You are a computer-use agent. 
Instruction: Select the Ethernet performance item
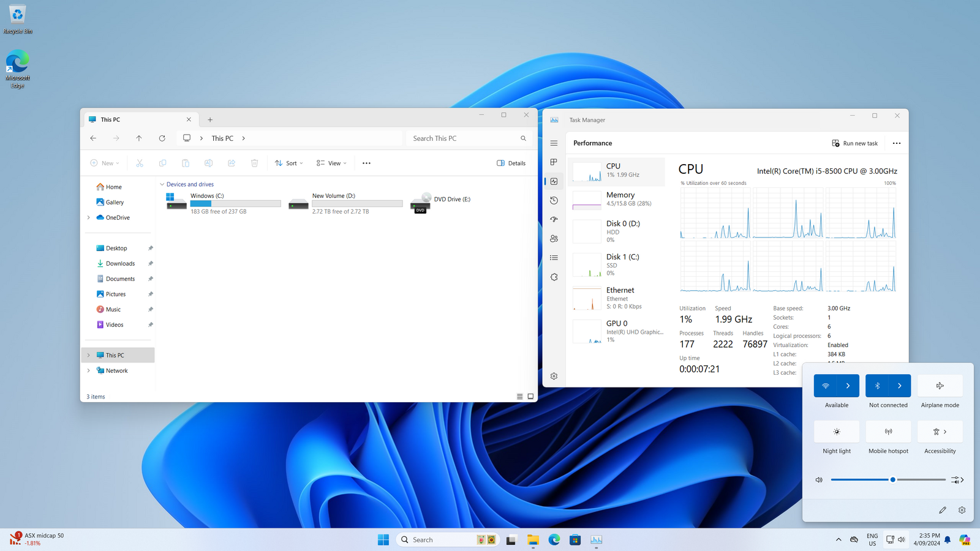pos(617,298)
